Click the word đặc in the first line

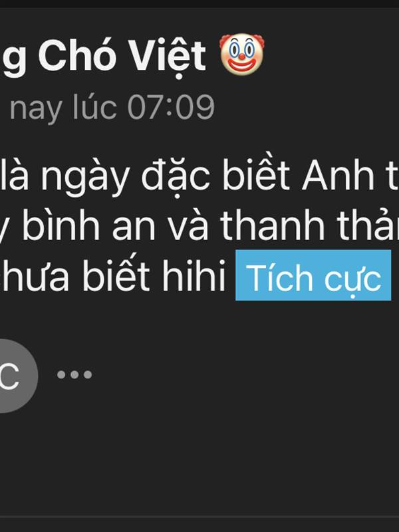176,176
